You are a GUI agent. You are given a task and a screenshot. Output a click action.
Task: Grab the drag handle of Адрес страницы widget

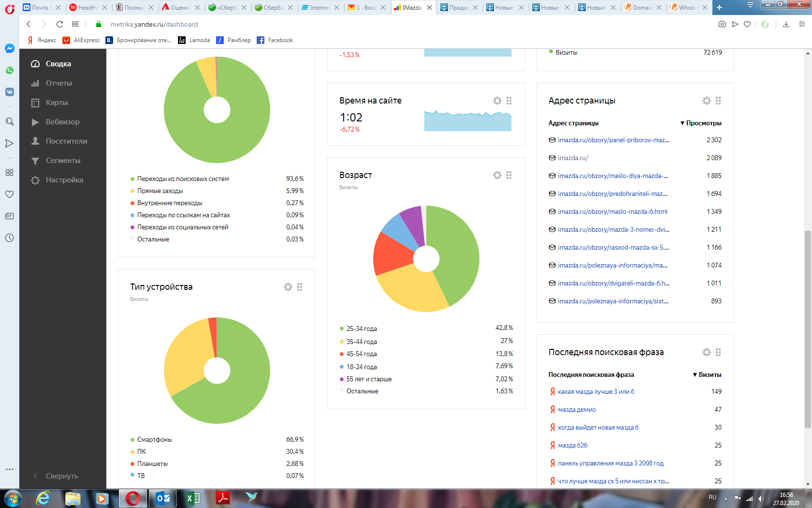(718, 101)
